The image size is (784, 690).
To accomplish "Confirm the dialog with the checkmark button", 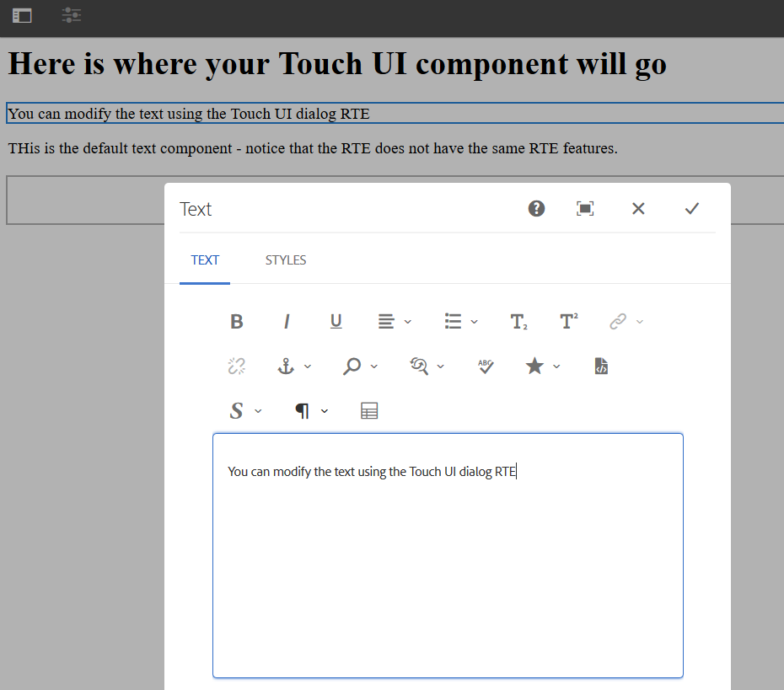I will 691,209.
